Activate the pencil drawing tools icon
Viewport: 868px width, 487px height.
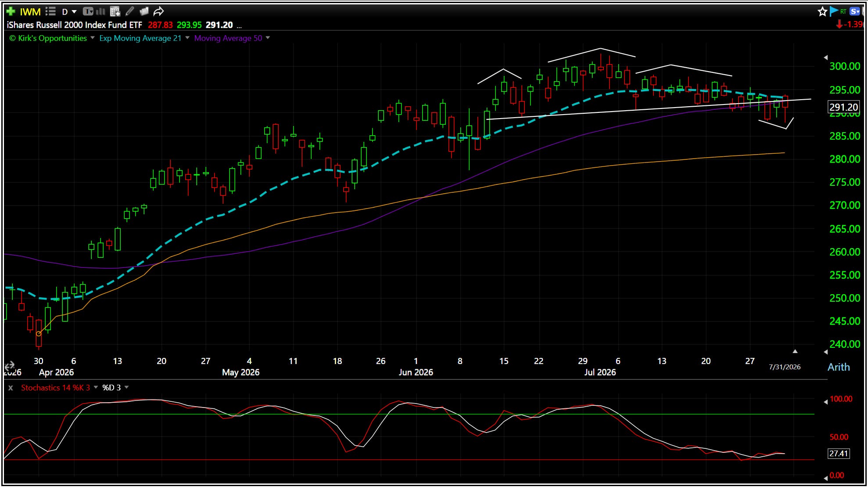pyautogui.click(x=129, y=11)
